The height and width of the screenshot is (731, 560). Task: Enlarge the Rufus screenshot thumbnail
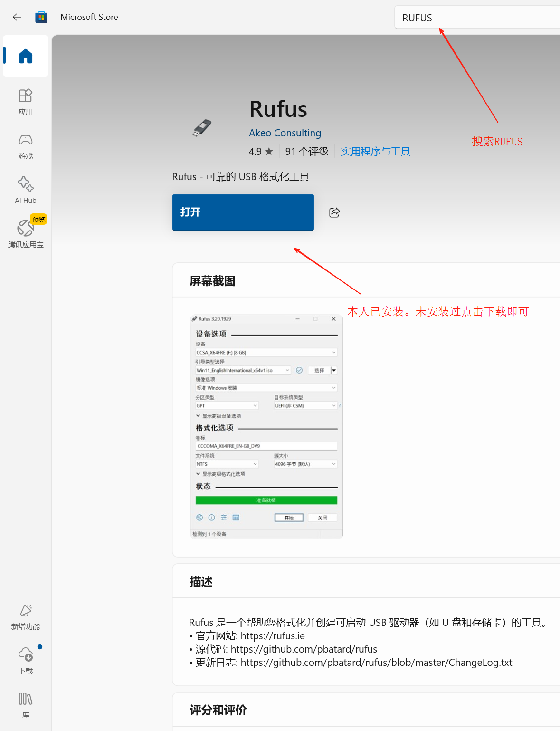pyautogui.click(x=266, y=426)
